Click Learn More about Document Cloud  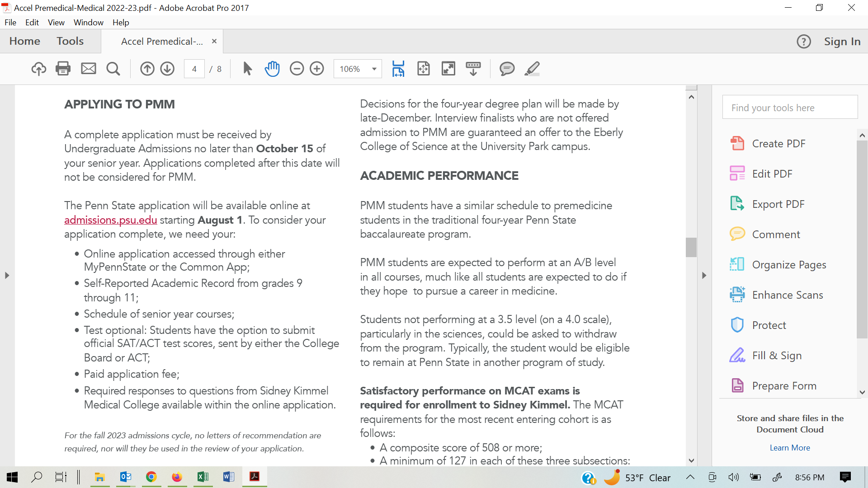(x=790, y=447)
